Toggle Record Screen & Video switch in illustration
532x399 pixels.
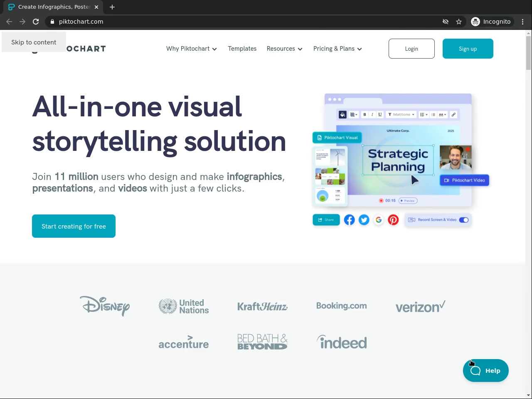[464, 220]
